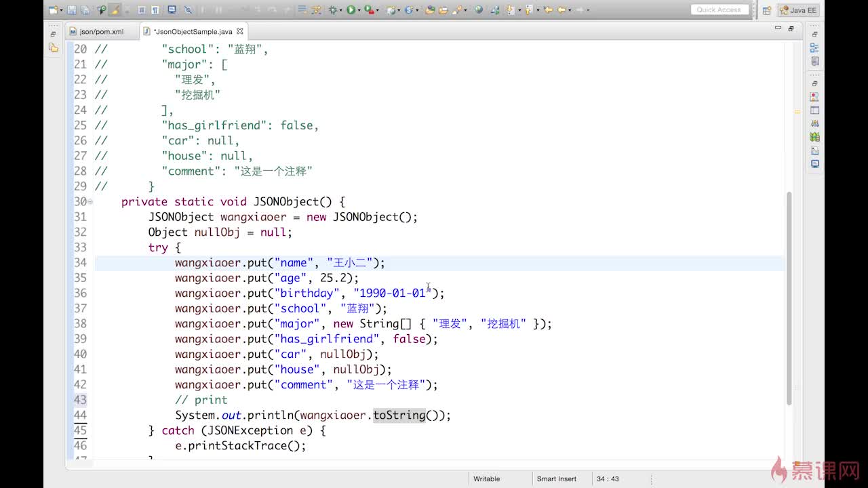Open the Markers view icon in right trim
Screen dimensions: 868x488
pos(814,97)
